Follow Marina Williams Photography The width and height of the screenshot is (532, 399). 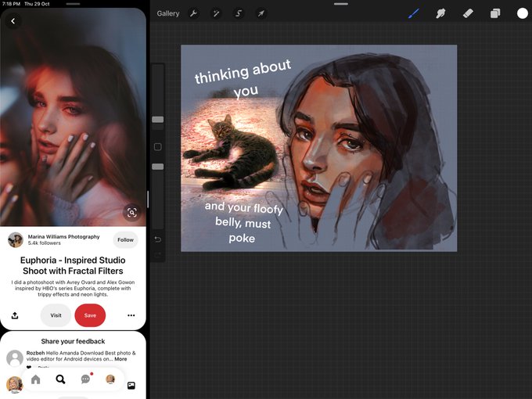coord(125,240)
